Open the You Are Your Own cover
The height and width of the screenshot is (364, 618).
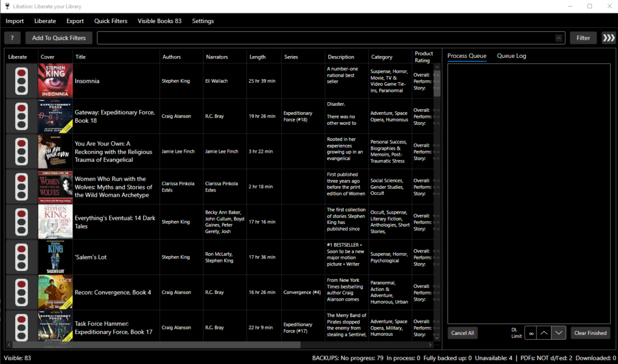(56, 152)
